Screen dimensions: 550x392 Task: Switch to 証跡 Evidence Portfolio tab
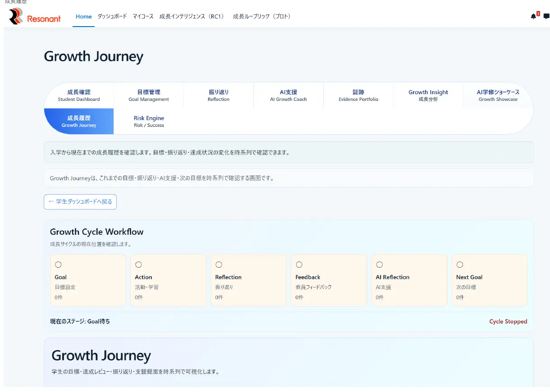[x=358, y=96]
